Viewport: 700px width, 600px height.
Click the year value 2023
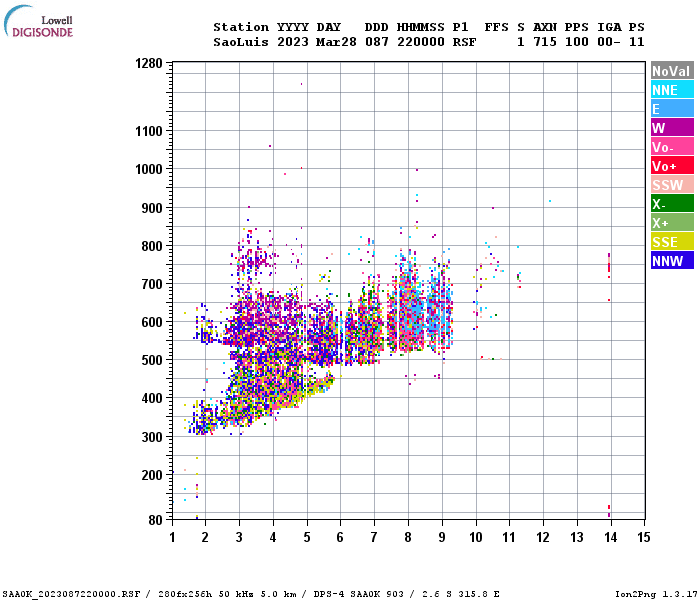pos(293,42)
